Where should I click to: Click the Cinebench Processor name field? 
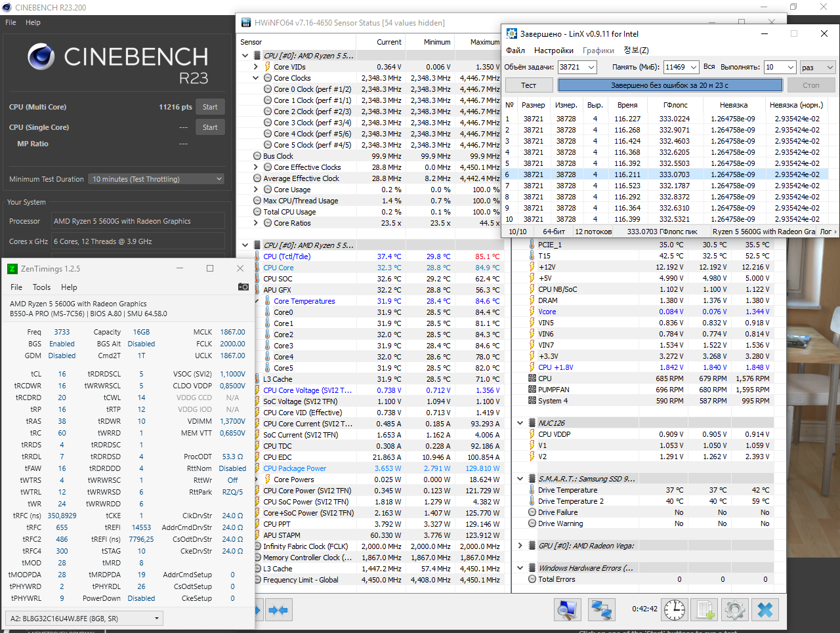tap(138, 221)
